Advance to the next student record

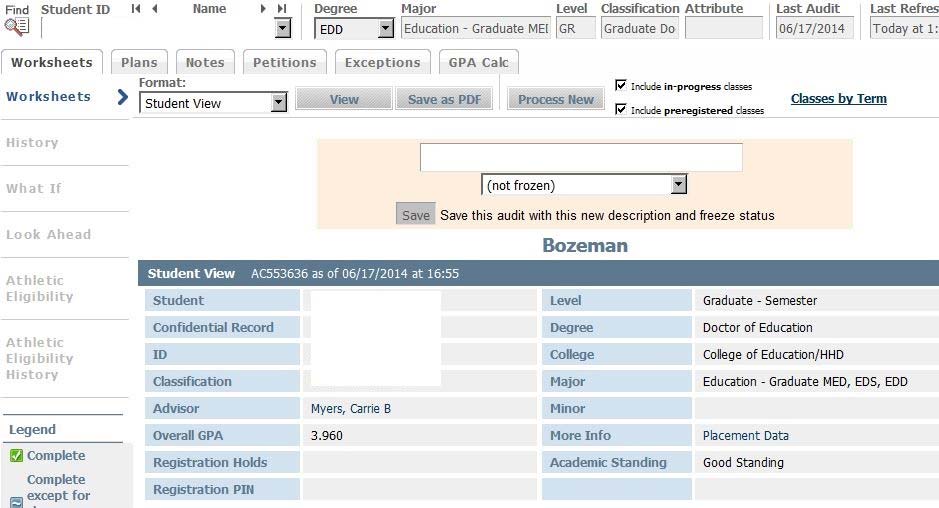[264, 9]
